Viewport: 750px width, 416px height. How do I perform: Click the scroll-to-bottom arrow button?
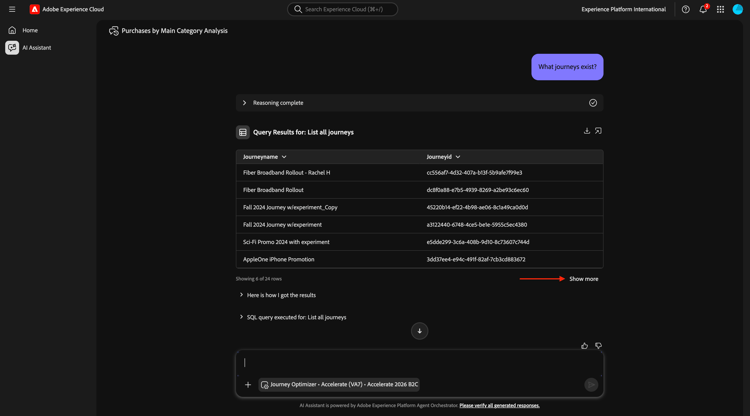(x=419, y=331)
